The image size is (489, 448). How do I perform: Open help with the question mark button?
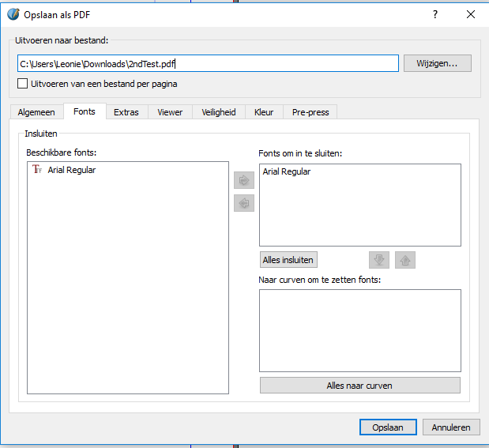(x=434, y=14)
